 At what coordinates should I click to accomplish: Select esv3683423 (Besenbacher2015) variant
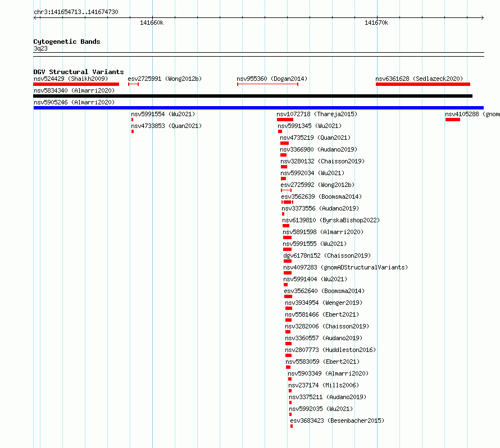pos(337,420)
